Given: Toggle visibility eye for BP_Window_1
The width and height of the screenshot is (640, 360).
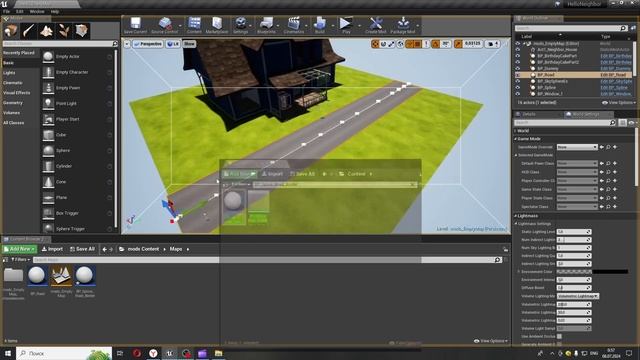Looking at the screenshot, I should [518, 94].
